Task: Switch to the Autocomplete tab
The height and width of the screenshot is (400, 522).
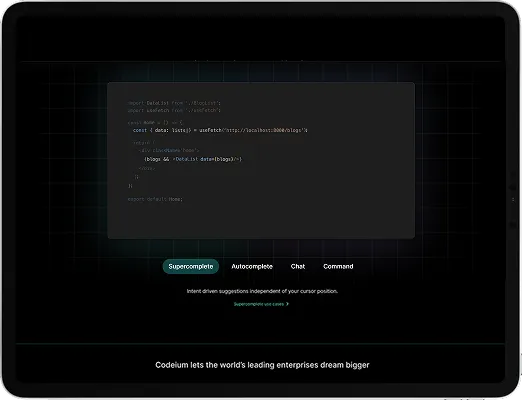Action: pos(252,266)
